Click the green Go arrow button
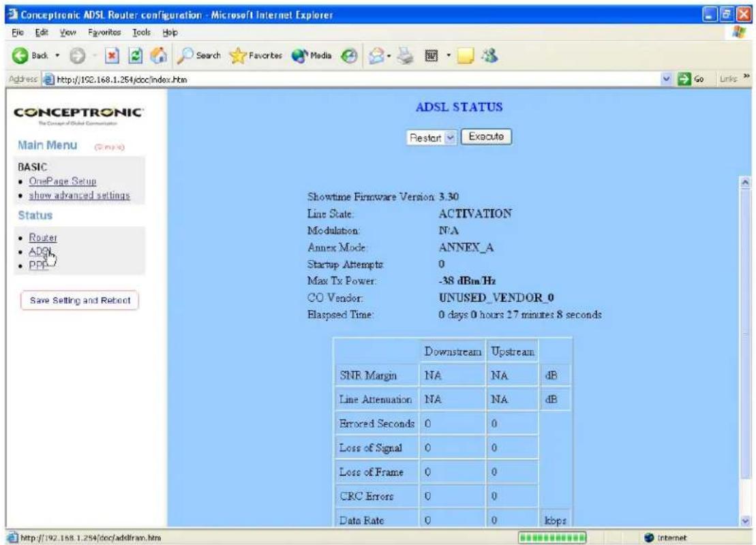756x545 pixels. pyautogui.click(x=684, y=79)
